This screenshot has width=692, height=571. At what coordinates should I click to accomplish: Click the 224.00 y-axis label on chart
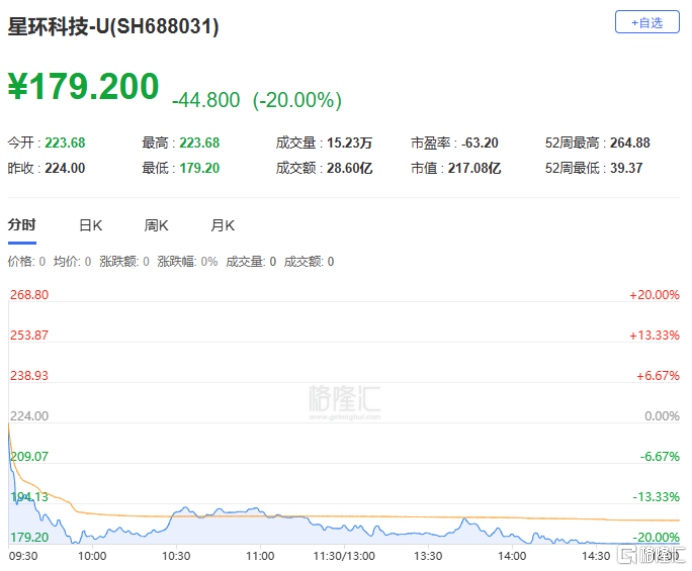click(29, 416)
